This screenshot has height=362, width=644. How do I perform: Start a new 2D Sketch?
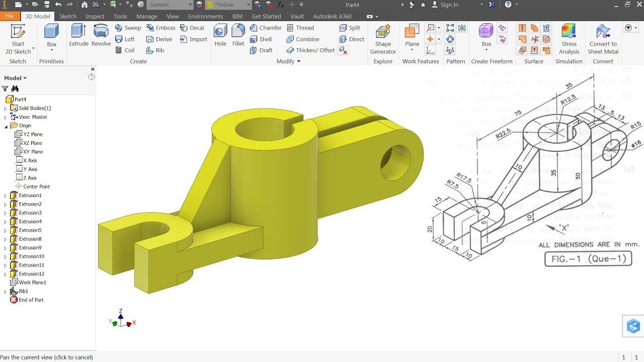click(18, 39)
